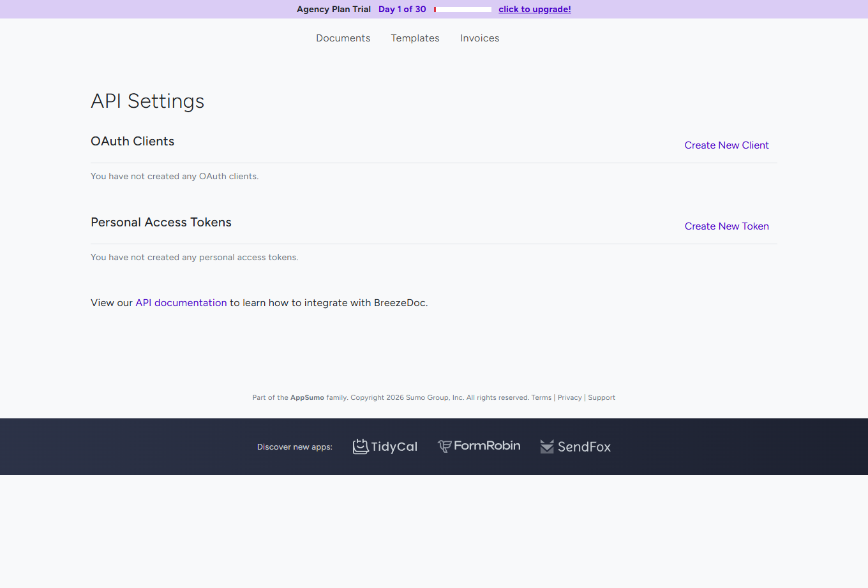Contact Support via footer link
The width and height of the screenshot is (868, 588).
tap(601, 397)
